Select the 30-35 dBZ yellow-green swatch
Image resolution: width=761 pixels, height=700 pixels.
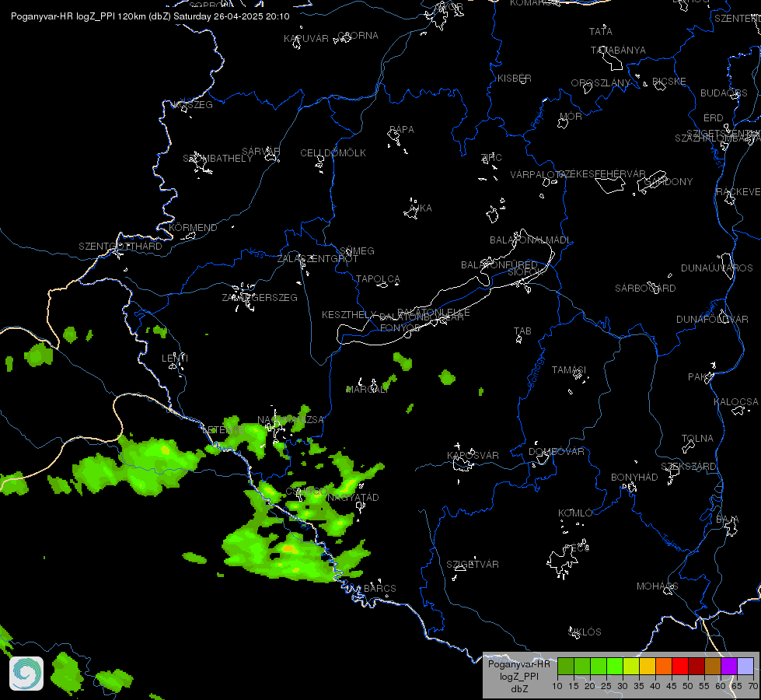pos(631,666)
